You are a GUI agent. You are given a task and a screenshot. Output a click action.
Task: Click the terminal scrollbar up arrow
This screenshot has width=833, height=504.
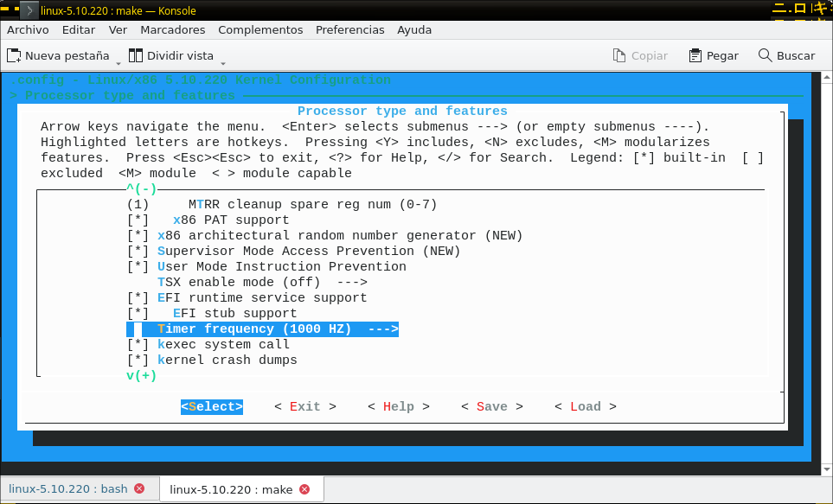click(827, 78)
